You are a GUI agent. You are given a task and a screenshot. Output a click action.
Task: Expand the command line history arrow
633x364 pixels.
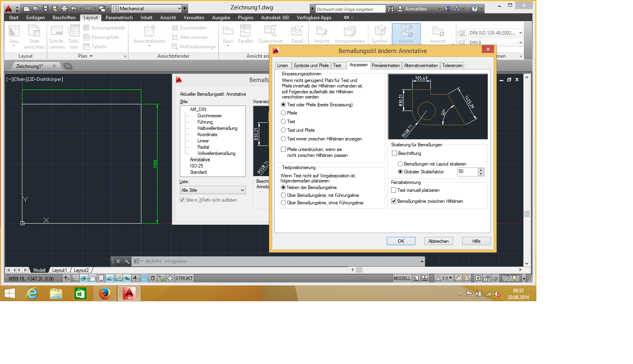tap(422, 261)
